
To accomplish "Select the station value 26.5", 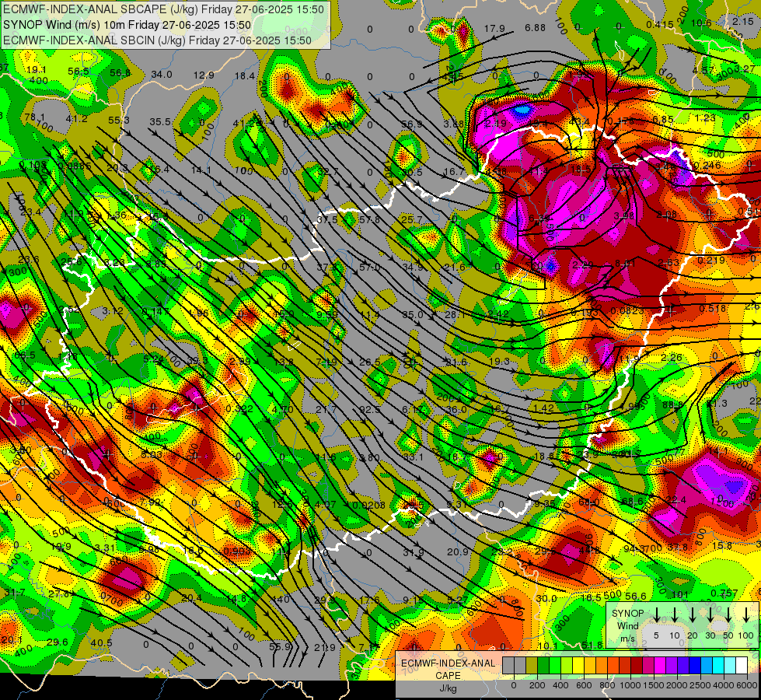I will pyautogui.click(x=370, y=362).
